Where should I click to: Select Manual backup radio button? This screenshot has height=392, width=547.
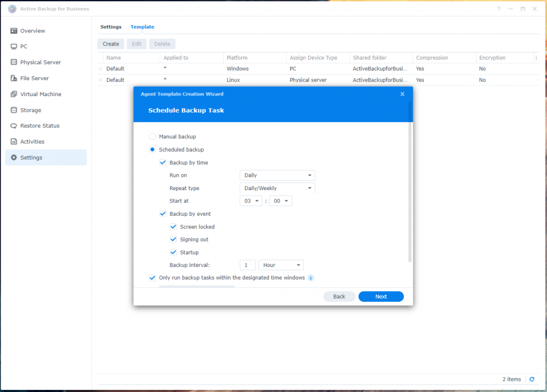[x=152, y=136]
